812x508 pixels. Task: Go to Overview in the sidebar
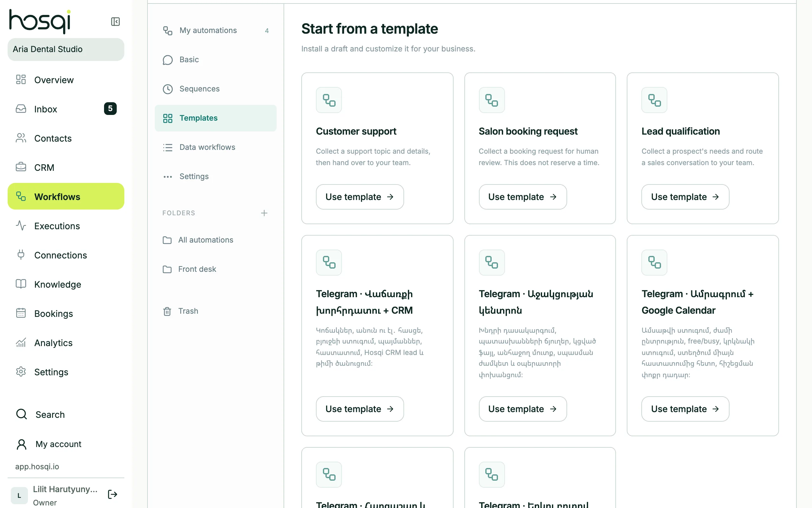(x=66, y=80)
